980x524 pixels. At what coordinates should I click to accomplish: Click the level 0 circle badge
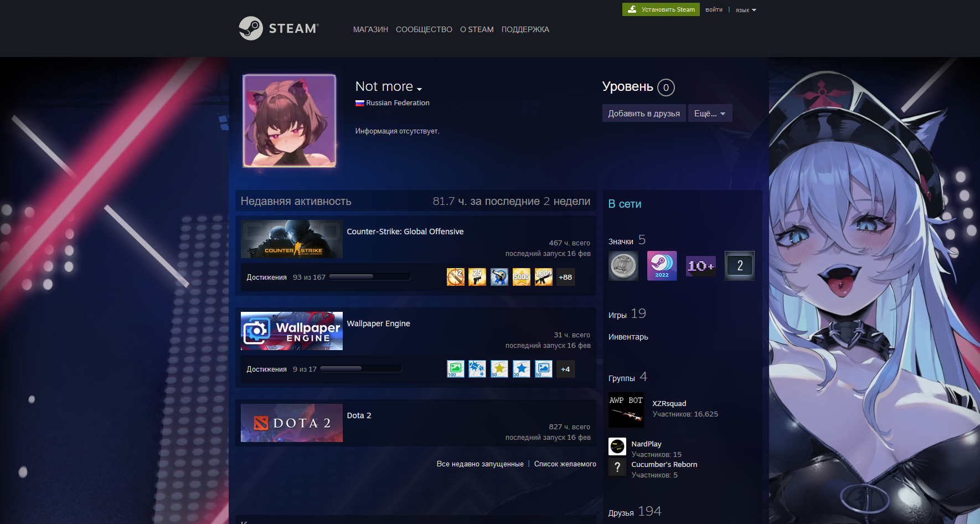click(x=666, y=88)
